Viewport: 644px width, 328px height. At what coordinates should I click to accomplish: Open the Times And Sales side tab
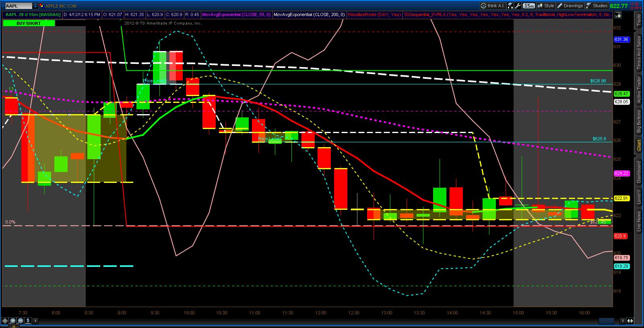[x=639, y=53]
